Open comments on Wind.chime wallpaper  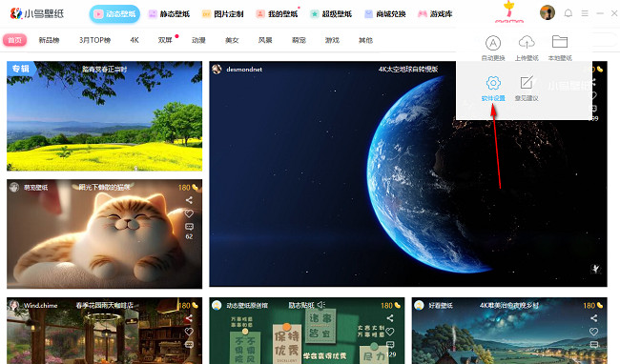click(x=189, y=344)
